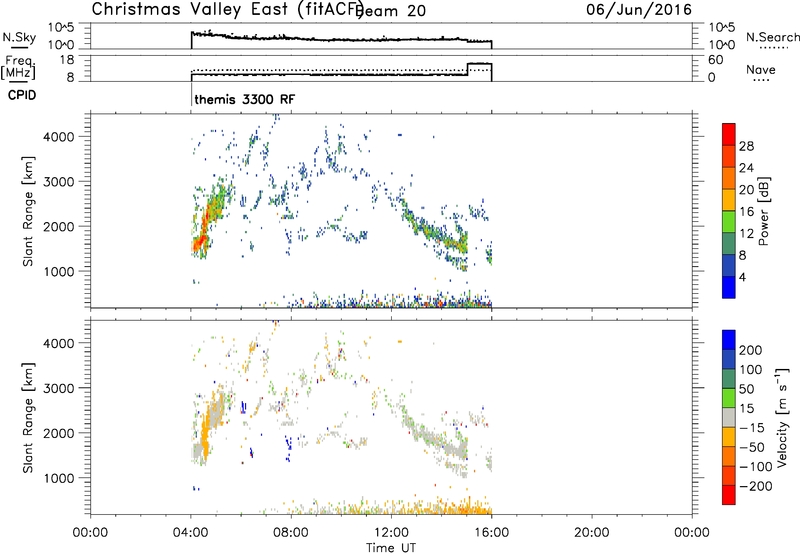Click the gray segment of the velocity colorbar
This screenshot has width=800, height=554.
point(729,418)
